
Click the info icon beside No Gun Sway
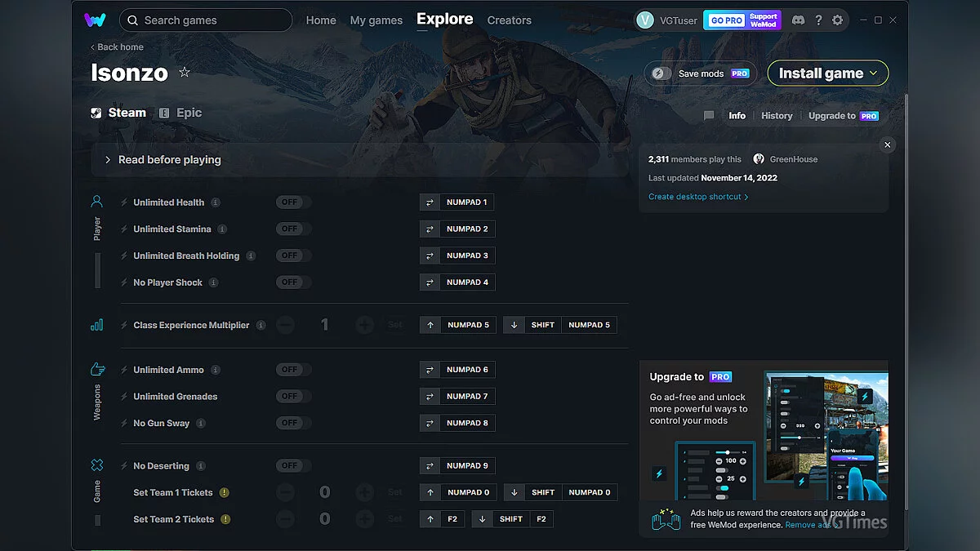[x=201, y=423]
